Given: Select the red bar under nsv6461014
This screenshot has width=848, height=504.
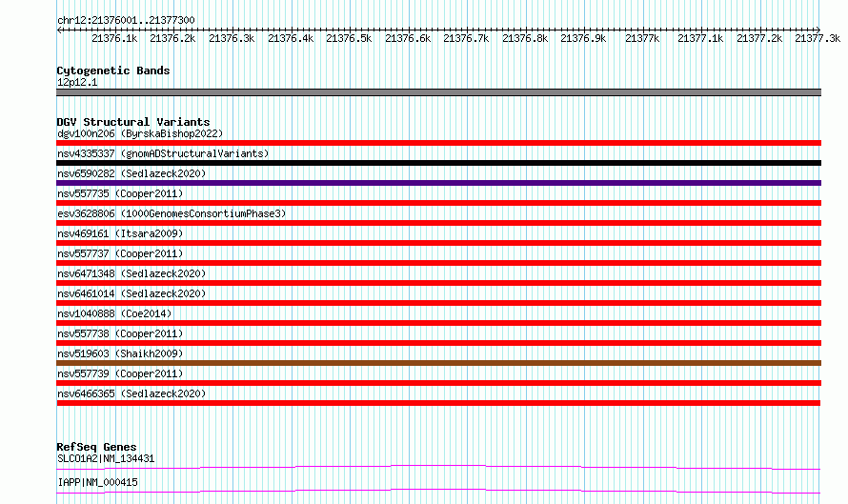Looking at the screenshot, I should pyautogui.click(x=438, y=303).
